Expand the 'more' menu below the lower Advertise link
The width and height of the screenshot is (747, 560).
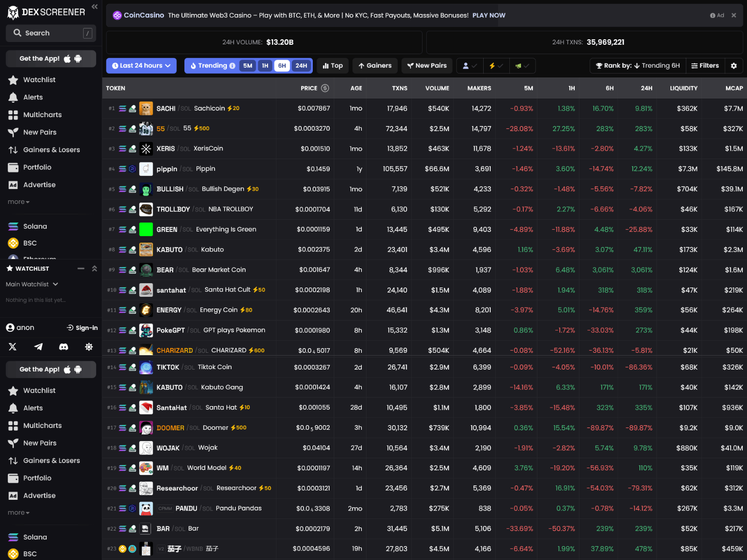click(x=19, y=513)
